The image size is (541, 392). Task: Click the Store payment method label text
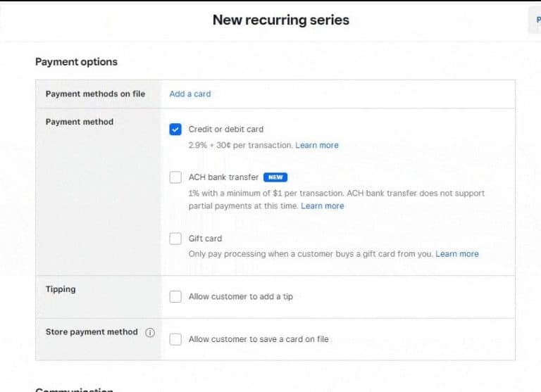(92, 332)
